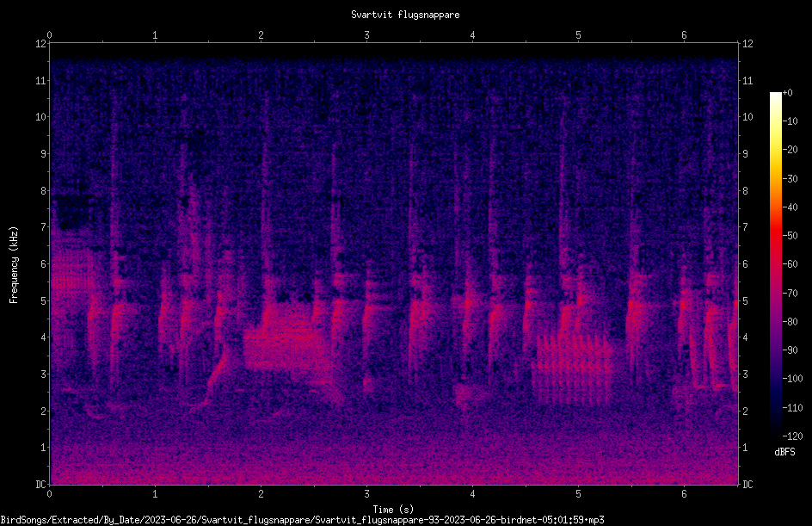
Task: Click the '2' label on right frequency axis
Action: [745, 412]
